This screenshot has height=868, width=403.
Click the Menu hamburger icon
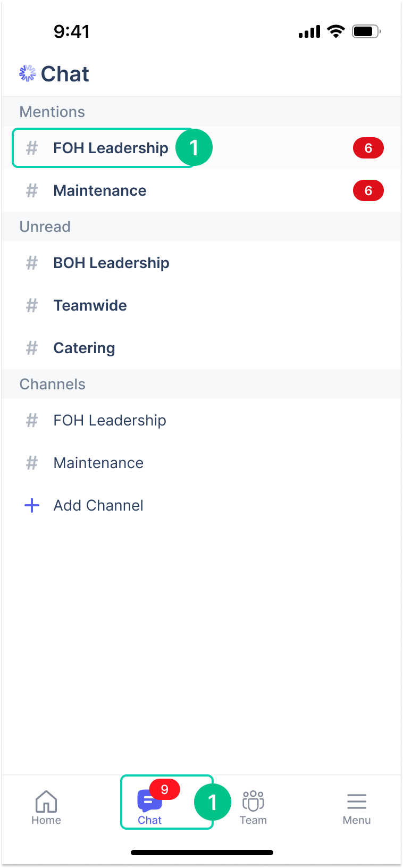coord(357,802)
